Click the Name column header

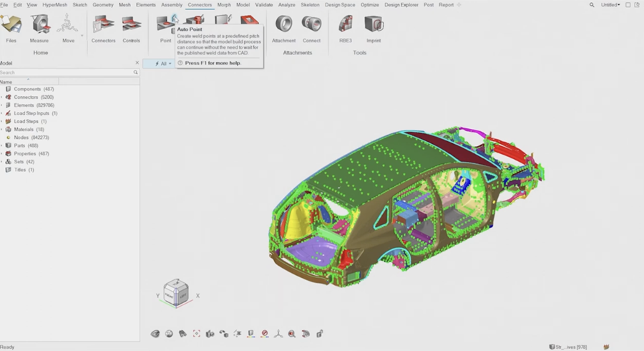click(x=29, y=82)
